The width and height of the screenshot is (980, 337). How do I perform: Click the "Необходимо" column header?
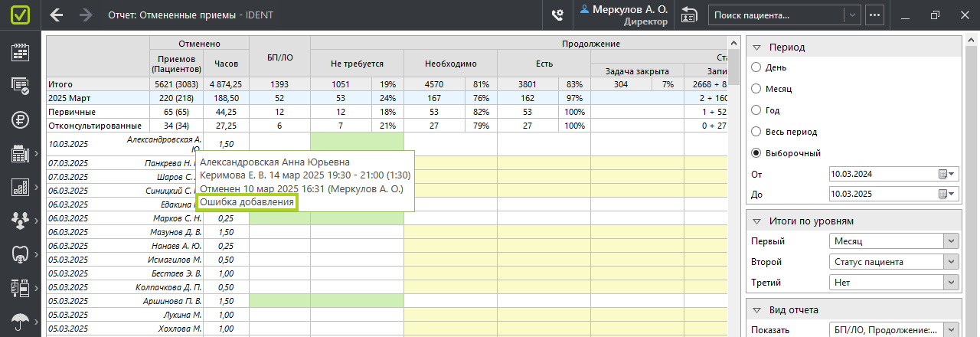[x=450, y=64]
